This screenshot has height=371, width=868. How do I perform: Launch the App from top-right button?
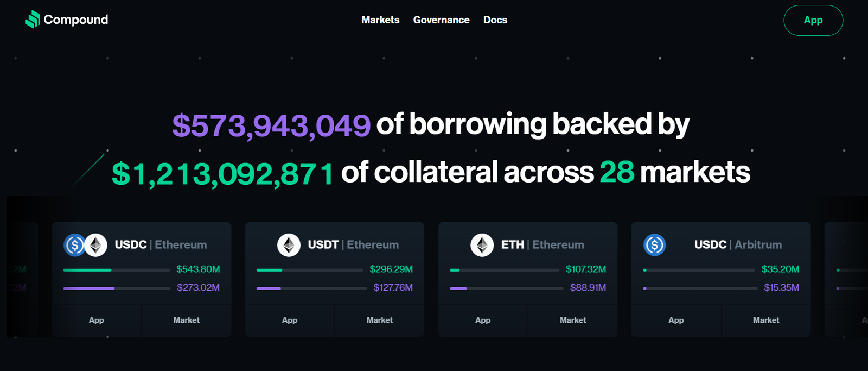pos(813,20)
